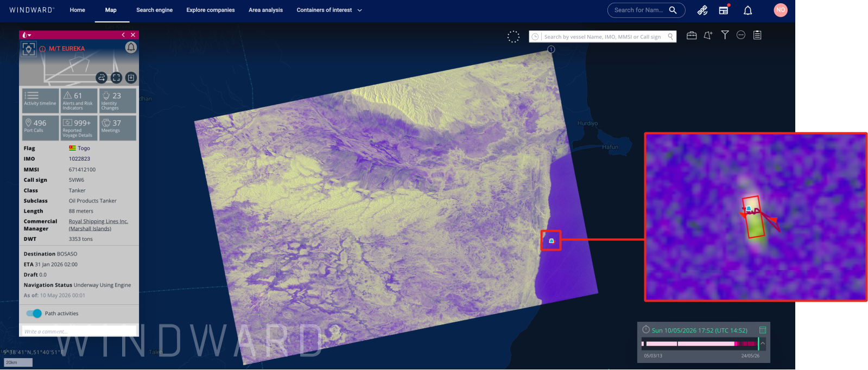This screenshot has height=370, width=868.
Task: Close the M/T EUREKA vessel panel
Action: pyautogui.click(x=133, y=35)
